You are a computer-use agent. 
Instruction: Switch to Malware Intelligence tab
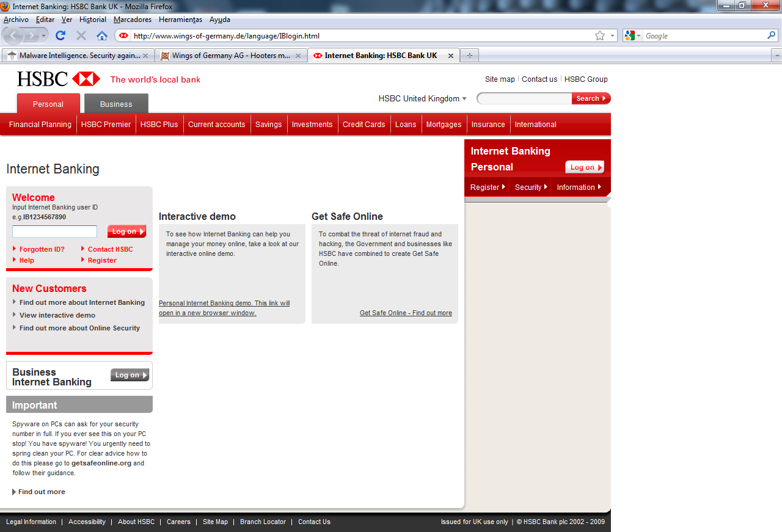[78, 56]
